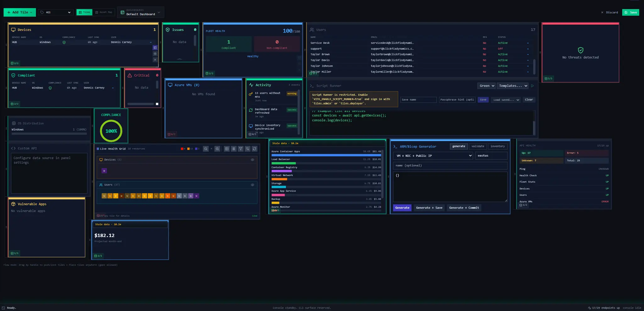This screenshot has height=311, width=644.
Task: Open Devices tile settings gear
Action: pos(155,54)
